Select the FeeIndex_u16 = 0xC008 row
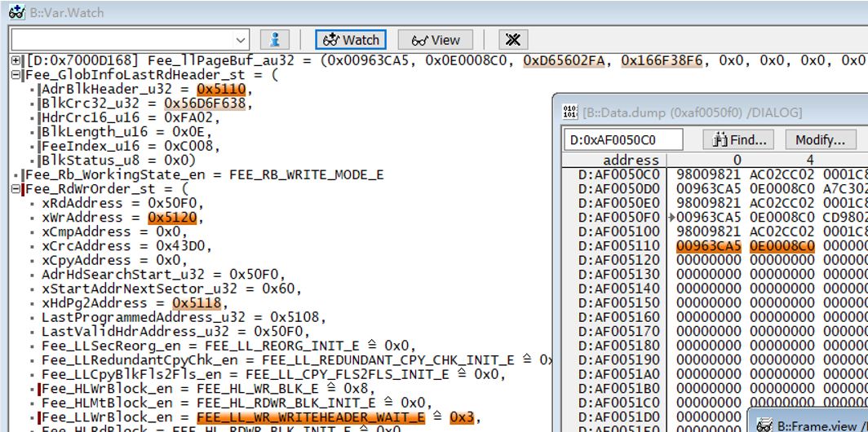This screenshot has height=432, width=868. (130, 146)
